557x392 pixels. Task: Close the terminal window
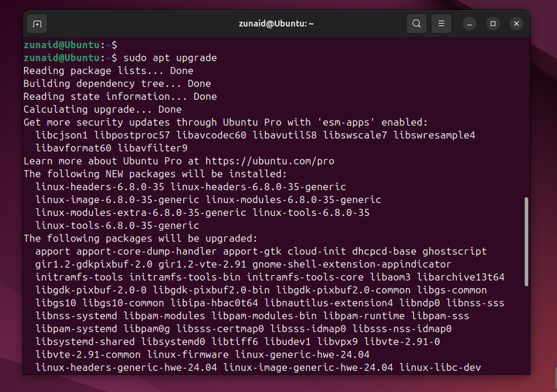516,23
